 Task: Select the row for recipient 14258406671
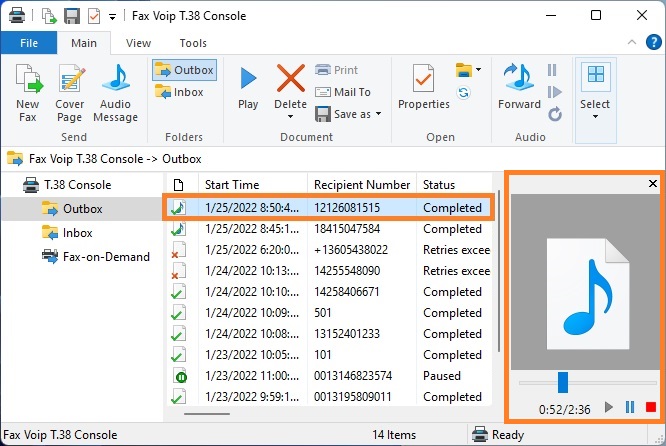click(328, 291)
